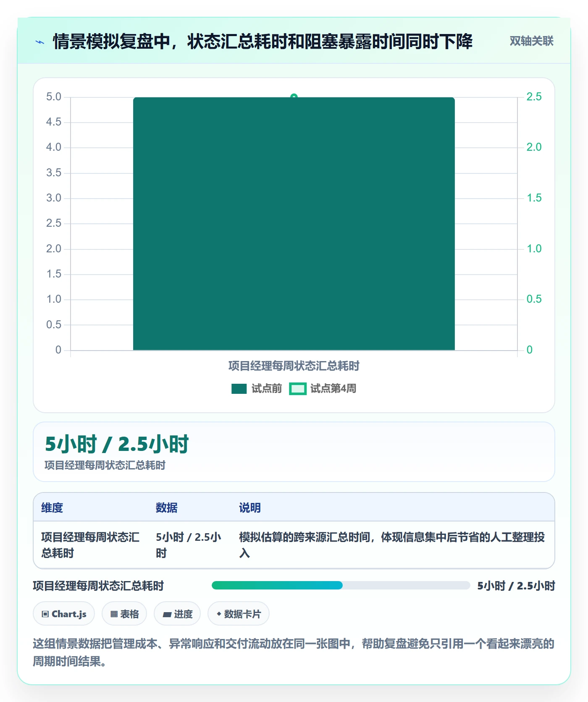Click the metric card caption 项目经理每周状态汇总耗时

coord(105,465)
